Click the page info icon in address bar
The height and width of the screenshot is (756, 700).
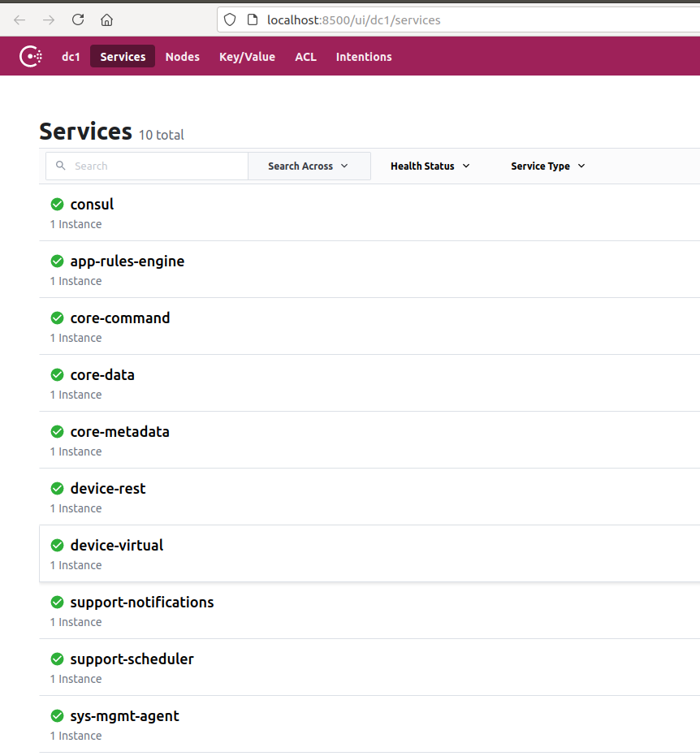pos(252,19)
